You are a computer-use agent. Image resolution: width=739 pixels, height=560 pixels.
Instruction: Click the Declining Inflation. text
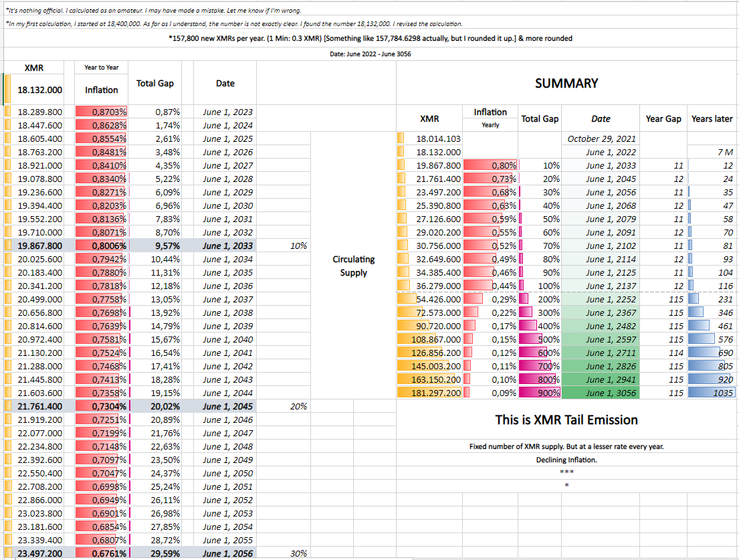566,460
